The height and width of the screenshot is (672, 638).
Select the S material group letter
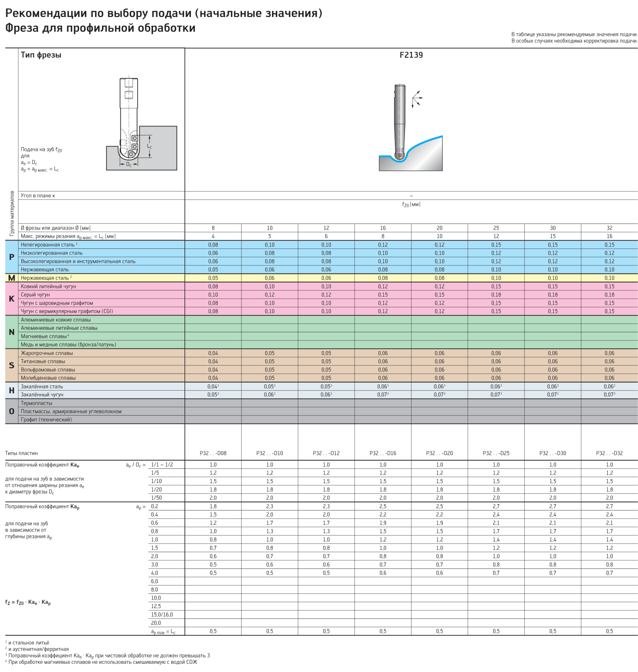(12, 366)
